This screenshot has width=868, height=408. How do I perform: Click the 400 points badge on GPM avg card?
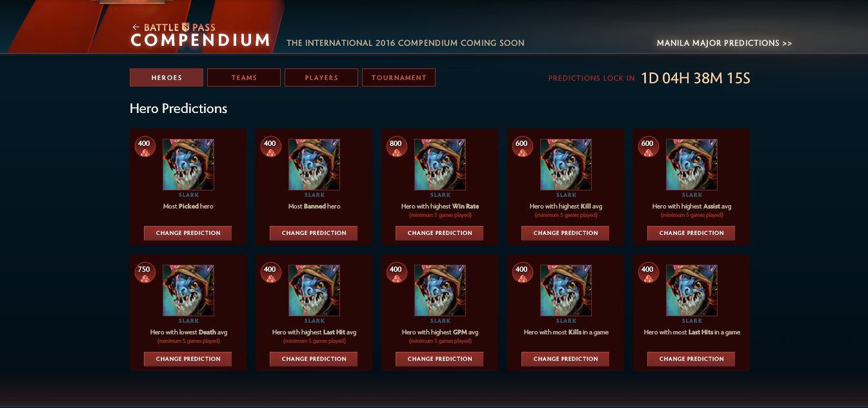(x=396, y=272)
